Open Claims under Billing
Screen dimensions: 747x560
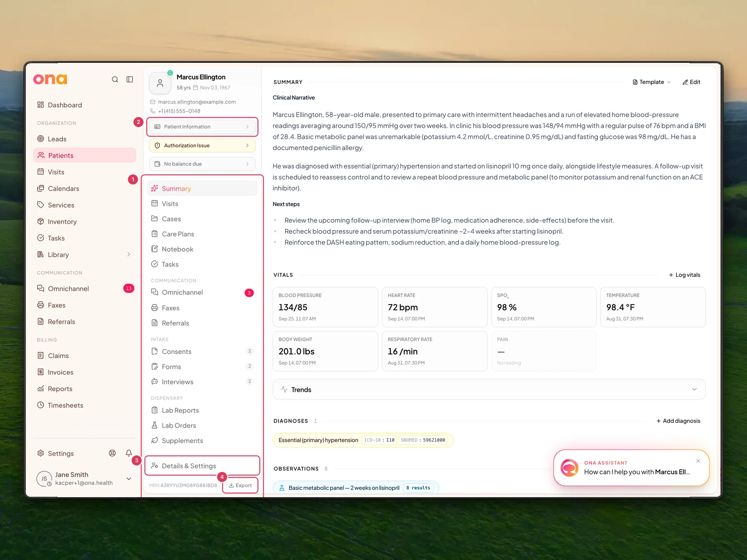tap(85, 356)
